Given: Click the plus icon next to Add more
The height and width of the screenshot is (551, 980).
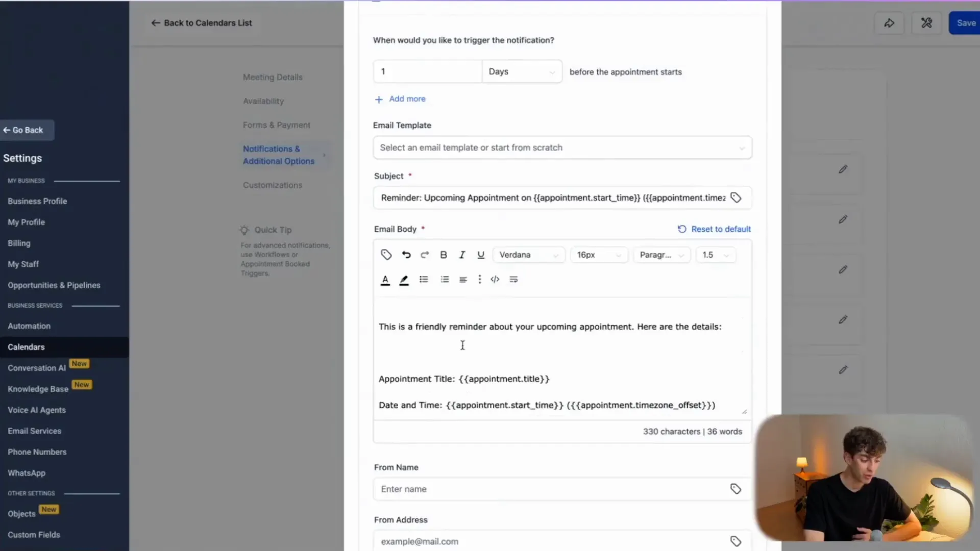Looking at the screenshot, I should tap(379, 99).
